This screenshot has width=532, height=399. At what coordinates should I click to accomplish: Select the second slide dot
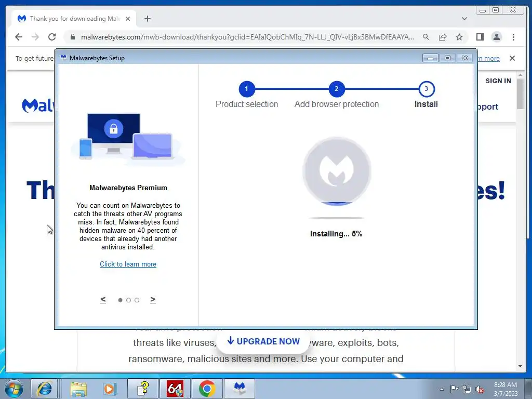128,300
